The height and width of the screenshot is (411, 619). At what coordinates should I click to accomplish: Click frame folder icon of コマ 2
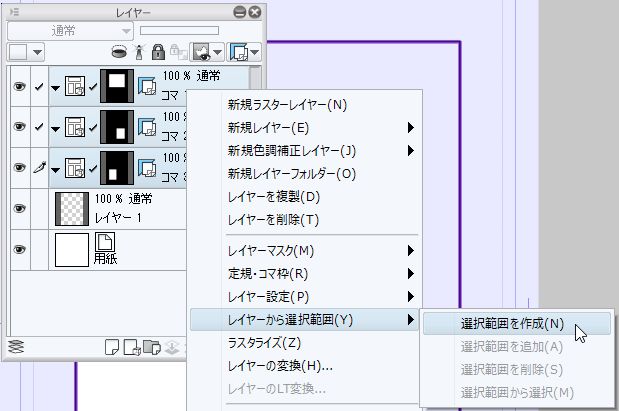pos(75,127)
